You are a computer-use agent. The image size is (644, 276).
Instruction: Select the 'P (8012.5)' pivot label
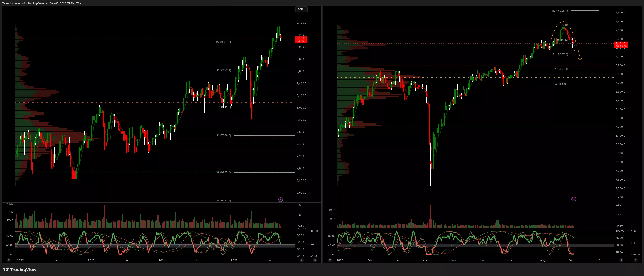coord(224,107)
